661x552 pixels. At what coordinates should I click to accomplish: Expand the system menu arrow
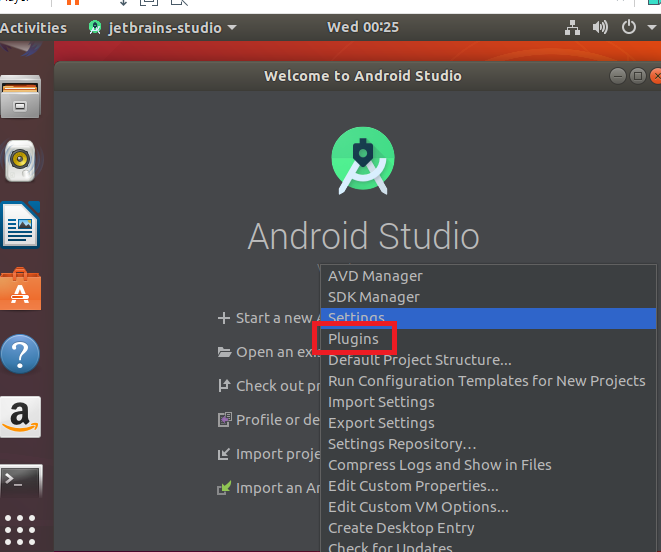coord(652,28)
